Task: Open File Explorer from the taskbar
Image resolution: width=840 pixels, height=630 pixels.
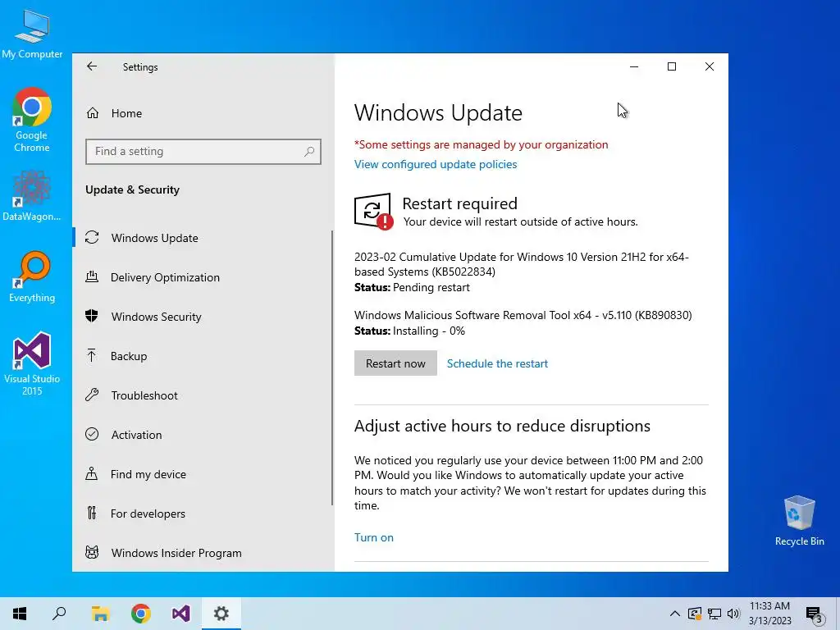Action: [100, 614]
